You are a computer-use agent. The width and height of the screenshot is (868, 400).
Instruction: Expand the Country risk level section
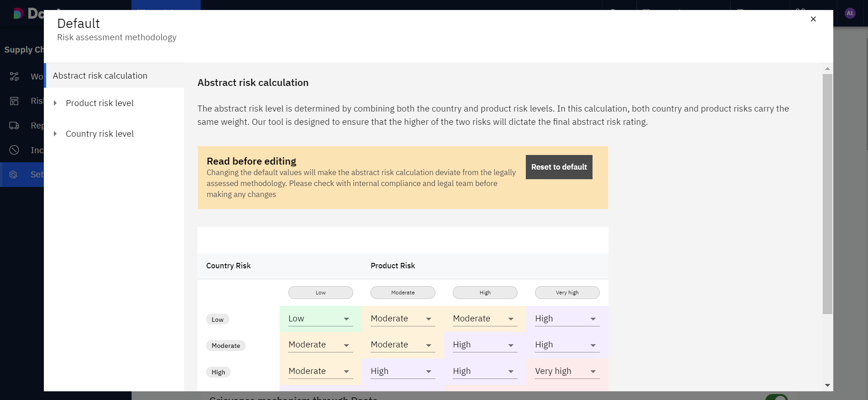click(x=55, y=134)
